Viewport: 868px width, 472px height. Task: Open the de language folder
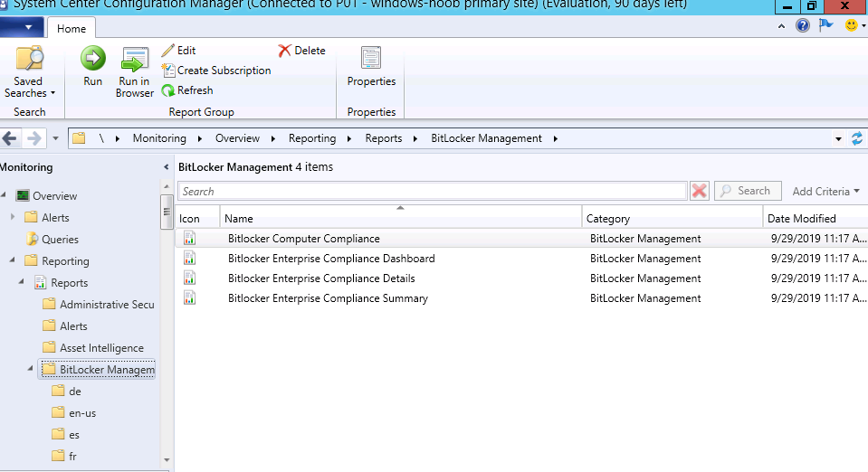[x=75, y=392]
